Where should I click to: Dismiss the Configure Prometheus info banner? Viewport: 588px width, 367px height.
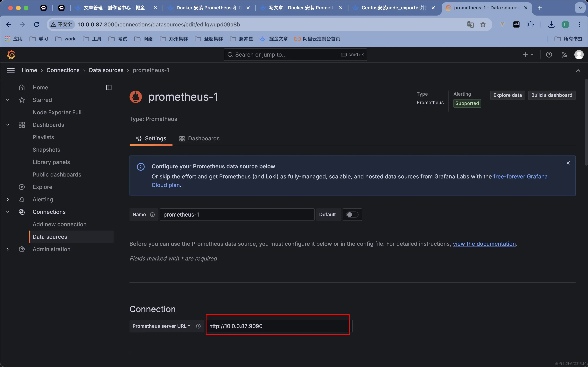pyautogui.click(x=568, y=163)
